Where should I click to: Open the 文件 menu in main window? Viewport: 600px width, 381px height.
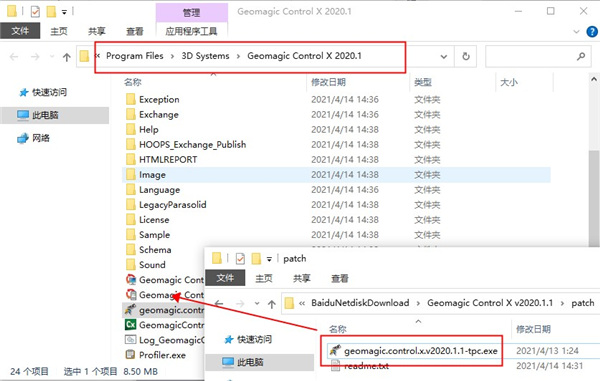[20, 31]
